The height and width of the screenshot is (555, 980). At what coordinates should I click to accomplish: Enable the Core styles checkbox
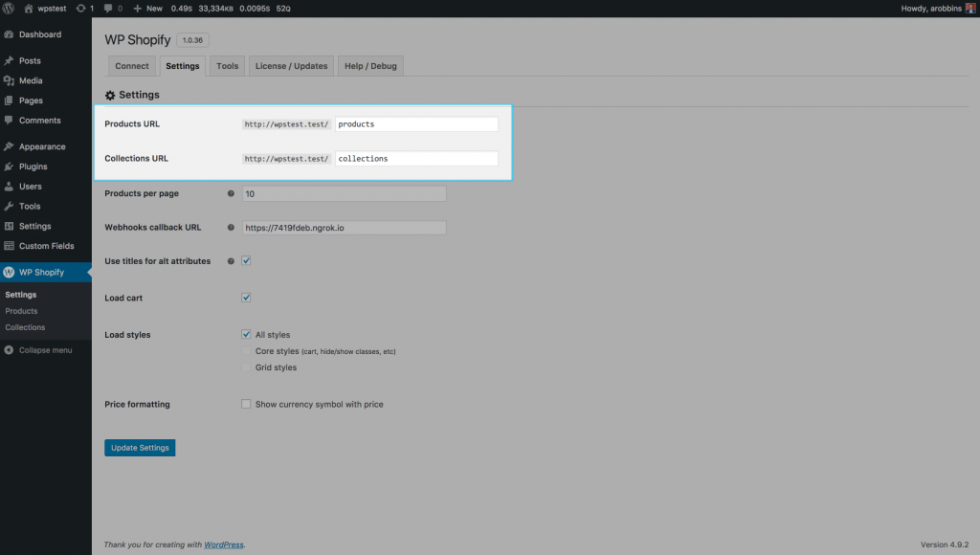(246, 351)
